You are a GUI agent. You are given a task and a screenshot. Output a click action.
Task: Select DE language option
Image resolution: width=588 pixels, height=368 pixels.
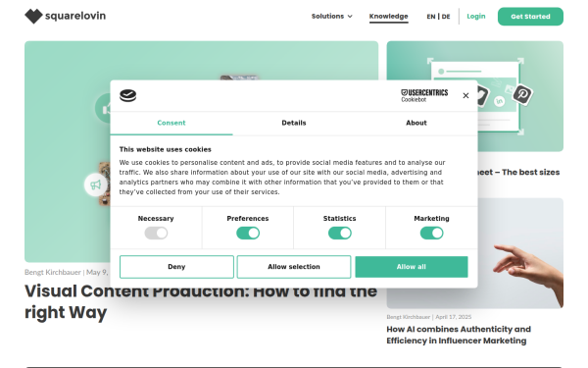(x=446, y=17)
